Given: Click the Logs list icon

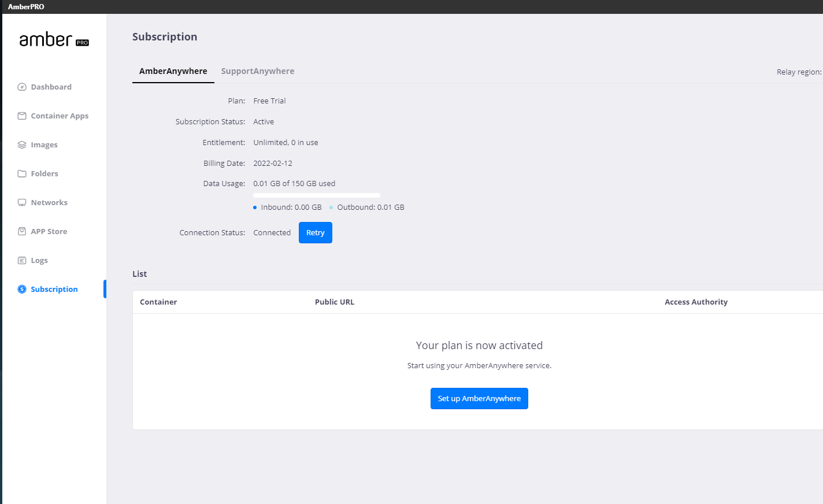Looking at the screenshot, I should click(x=22, y=261).
